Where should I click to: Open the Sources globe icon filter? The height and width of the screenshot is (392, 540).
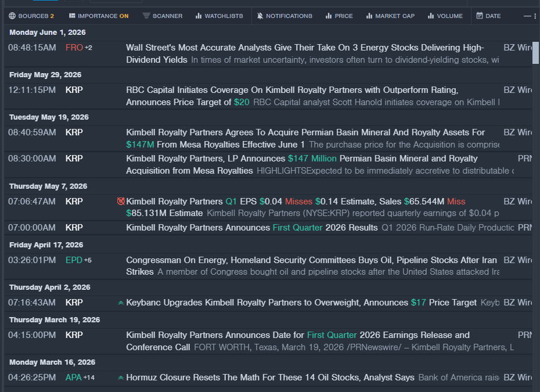point(12,16)
